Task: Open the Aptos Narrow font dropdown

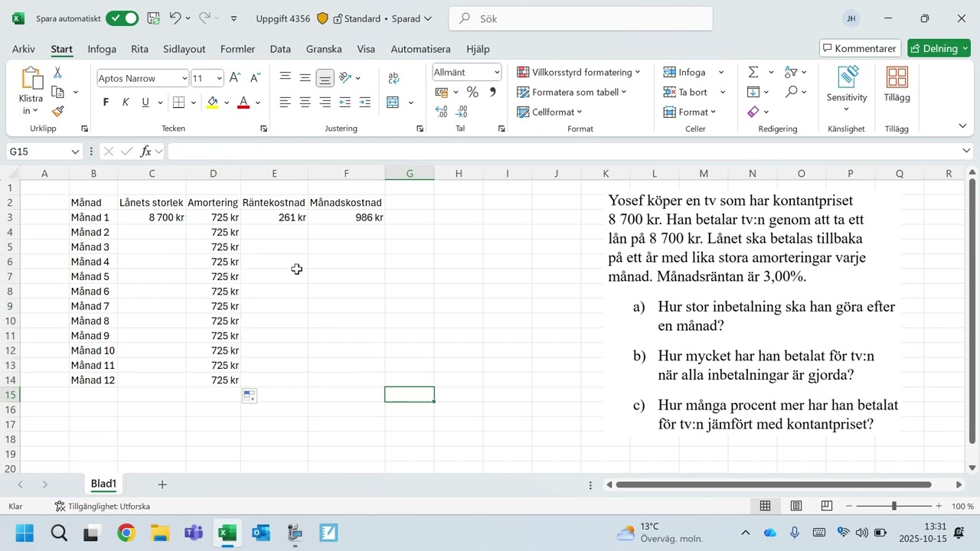Action: click(x=185, y=78)
